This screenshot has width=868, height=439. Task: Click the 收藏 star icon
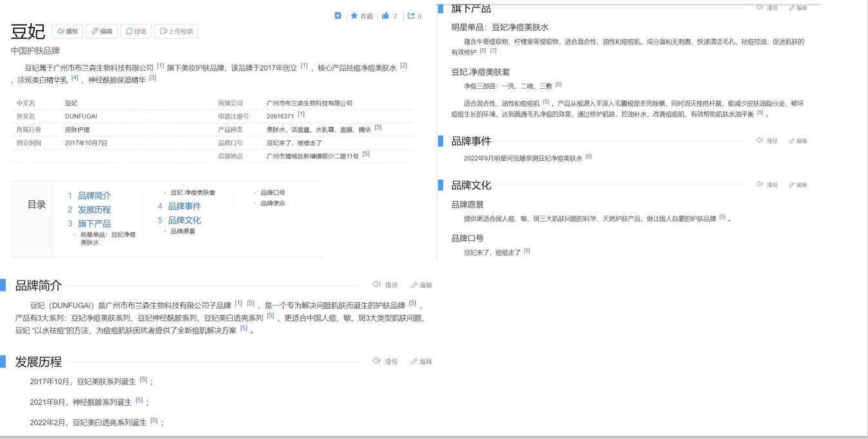tap(355, 16)
